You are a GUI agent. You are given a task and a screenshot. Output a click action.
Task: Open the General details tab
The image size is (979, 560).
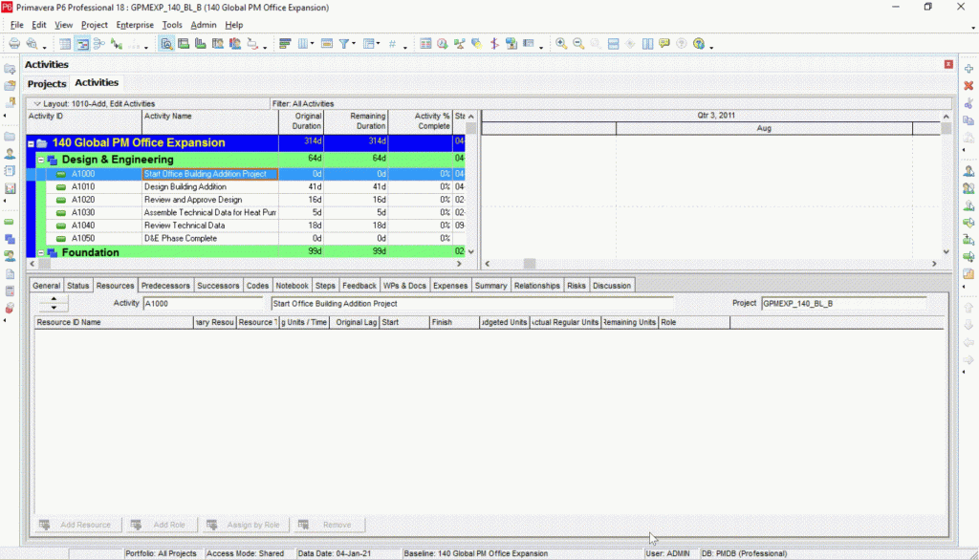46,286
